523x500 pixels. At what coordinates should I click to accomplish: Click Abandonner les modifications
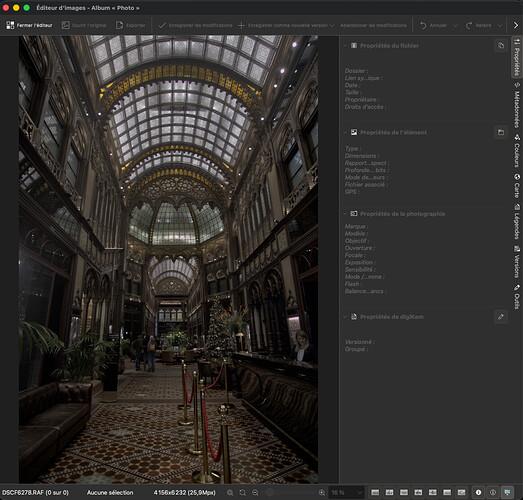(x=373, y=25)
